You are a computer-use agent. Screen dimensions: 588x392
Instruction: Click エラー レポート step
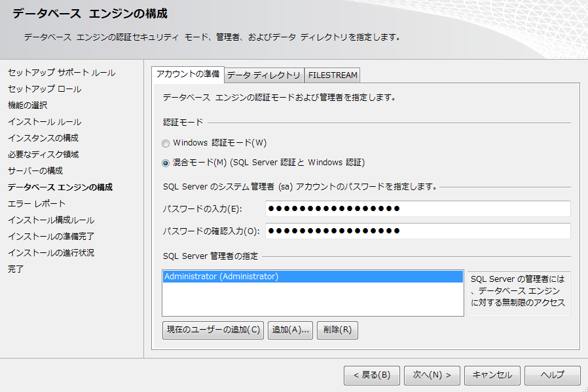pyautogui.click(x=37, y=203)
